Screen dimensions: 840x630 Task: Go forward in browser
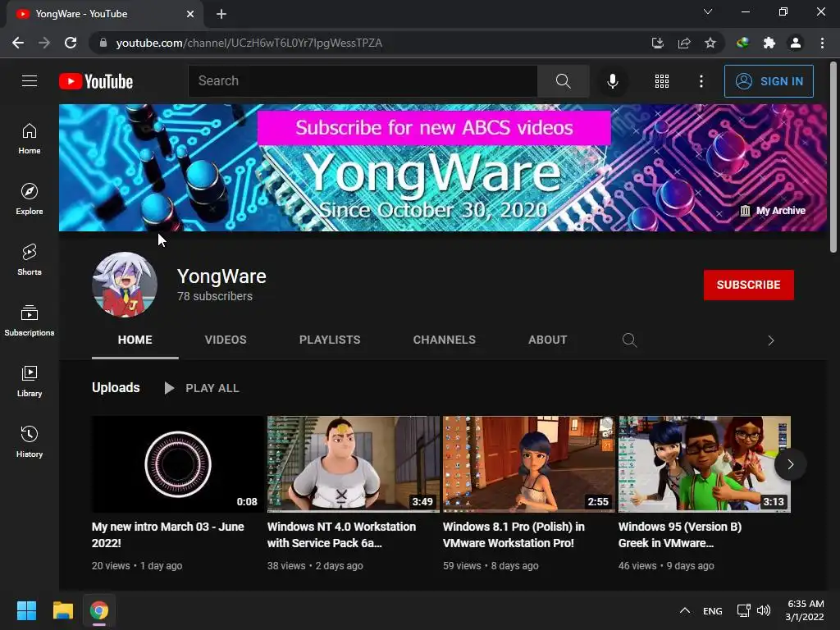pos(44,43)
